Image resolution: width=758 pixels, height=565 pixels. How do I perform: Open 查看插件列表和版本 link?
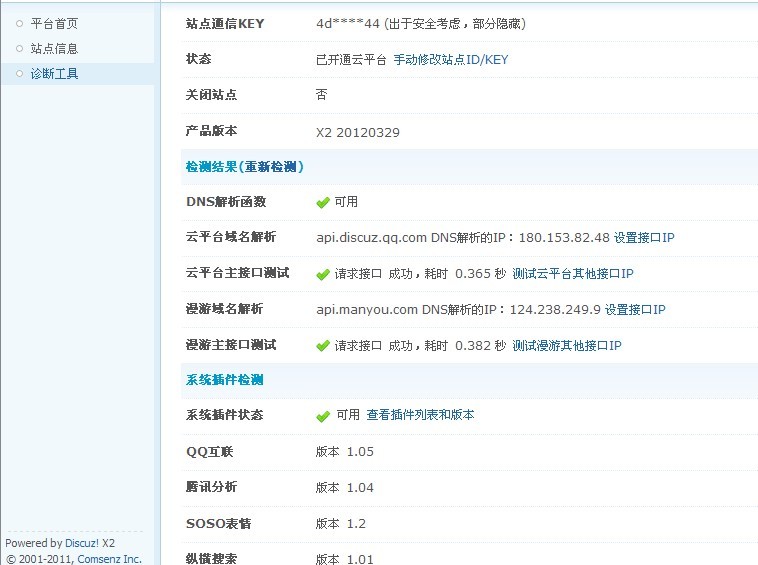click(420, 415)
